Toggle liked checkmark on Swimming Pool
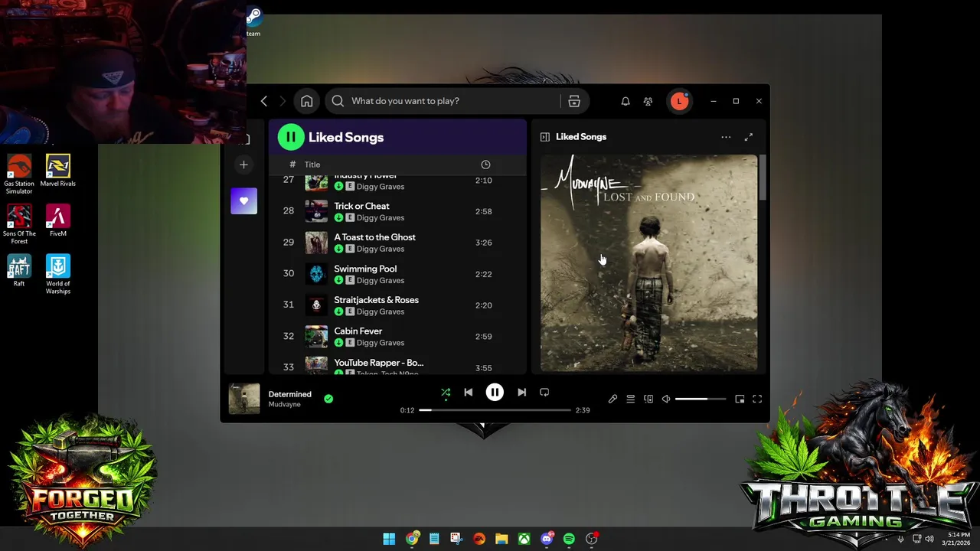Screen dimensions: 980x551 pos(338,280)
